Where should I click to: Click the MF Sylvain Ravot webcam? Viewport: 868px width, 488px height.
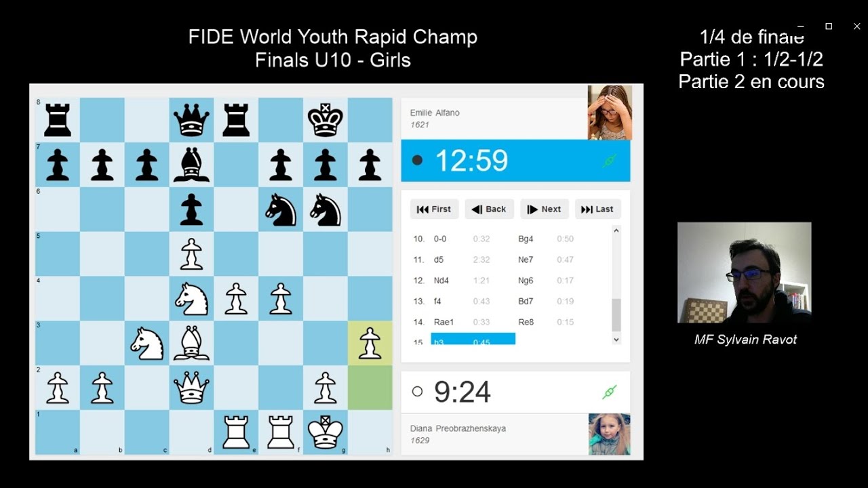(x=744, y=272)
